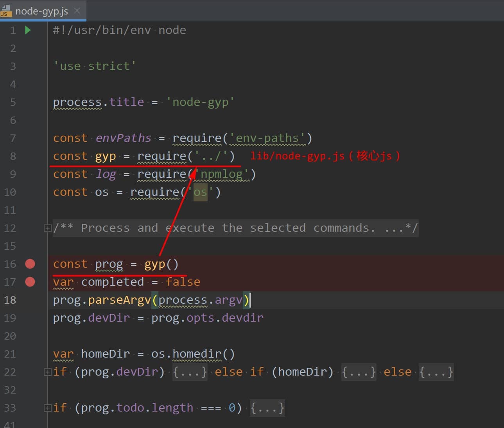Close the node-gyp.js tab
504x428 pixels.
coord(77,11)
